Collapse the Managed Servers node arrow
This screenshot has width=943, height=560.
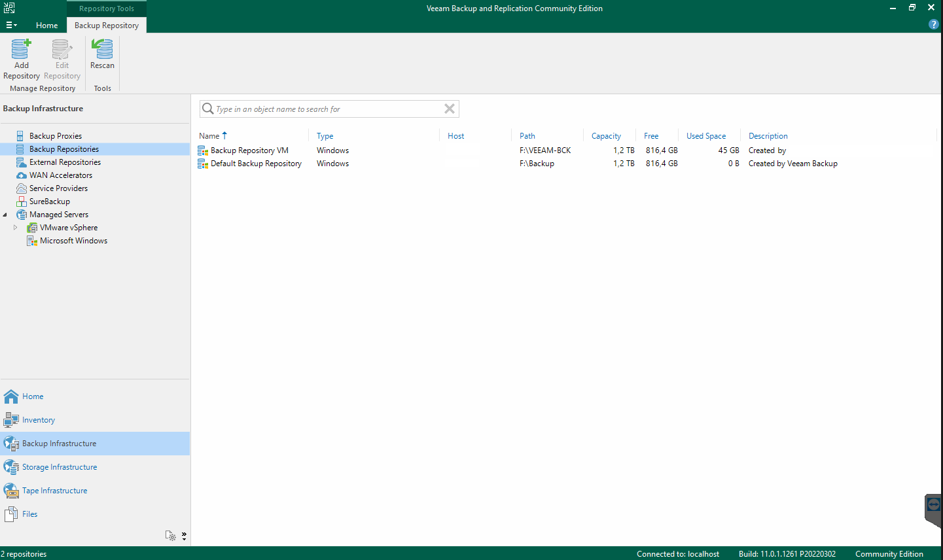[x=5, y=215]
